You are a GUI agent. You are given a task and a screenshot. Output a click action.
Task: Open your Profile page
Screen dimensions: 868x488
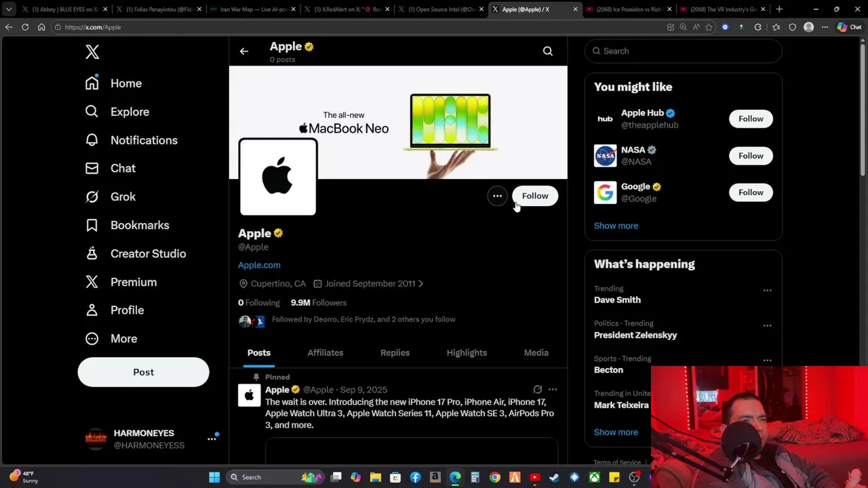[x=114, y=310]
